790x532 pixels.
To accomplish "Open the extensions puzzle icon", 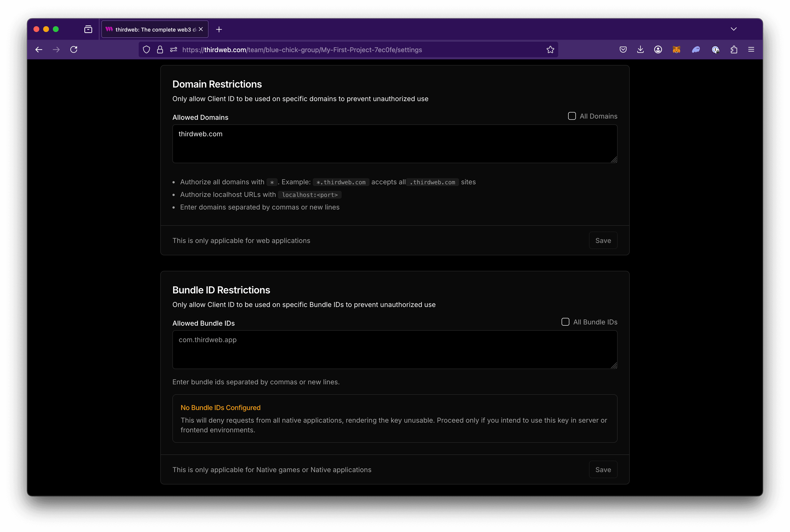I will click(734, 49).
